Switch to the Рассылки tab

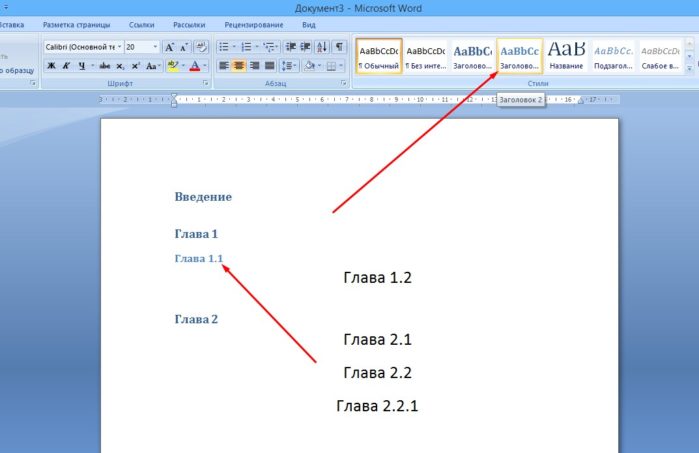(189, 25)
